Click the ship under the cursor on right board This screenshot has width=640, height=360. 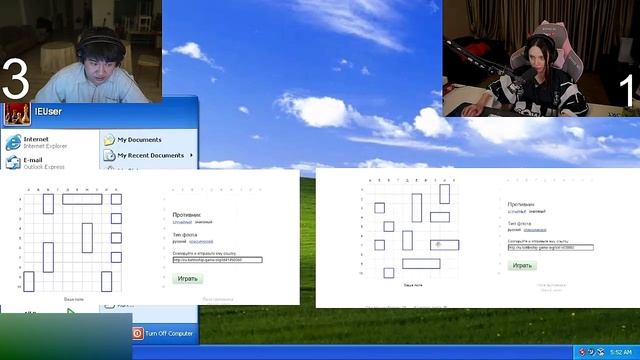click(x=444, y=245)
